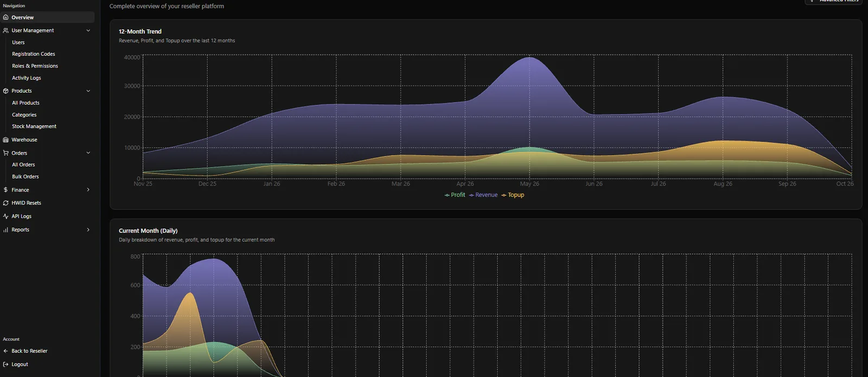The height and width of the screenshot is (377, 868).
Task: Click the Sep 26 axis label
Action: [787, 184]
